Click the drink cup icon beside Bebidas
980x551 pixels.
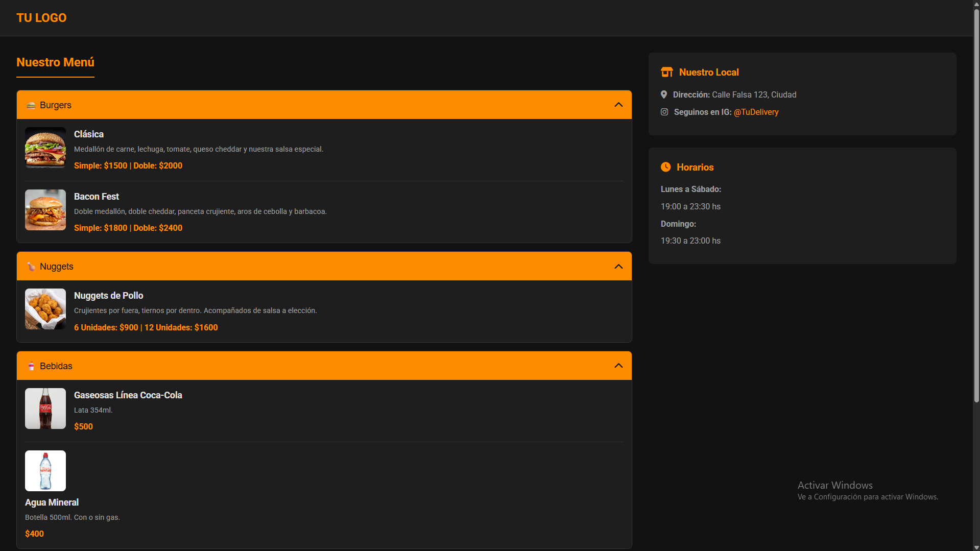click(x=31, y=366)
